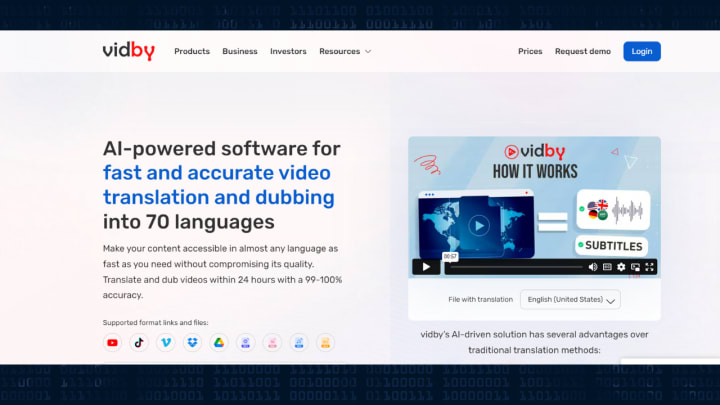Enable picture-in-picture mode on the video
Image resolution: width=720 pixels, height=405 pixels.
[635, 267]
